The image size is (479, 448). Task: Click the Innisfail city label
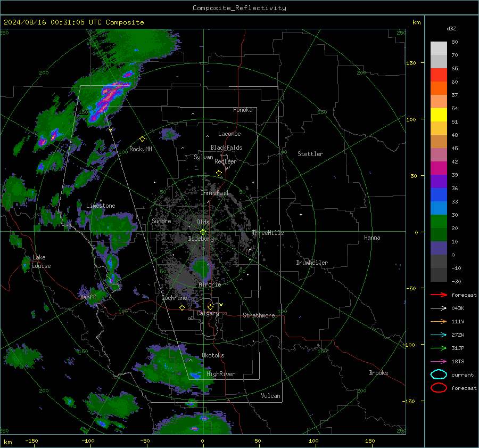pos(214,193)
